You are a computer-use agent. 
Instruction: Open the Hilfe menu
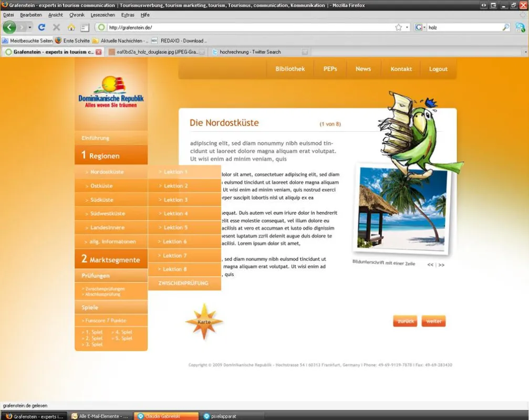(145, 15)
